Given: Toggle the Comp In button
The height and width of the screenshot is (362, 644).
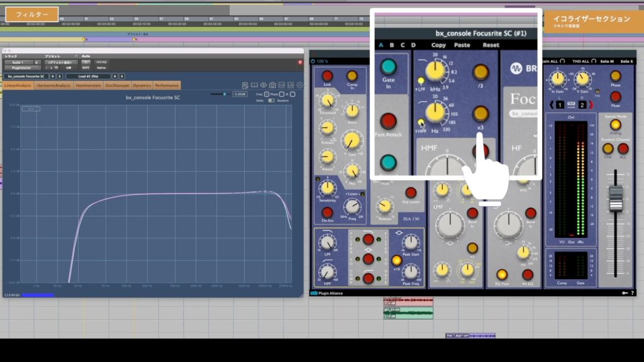Looking at the screenshot, I should pyautogui.click(x=352, y=76).
